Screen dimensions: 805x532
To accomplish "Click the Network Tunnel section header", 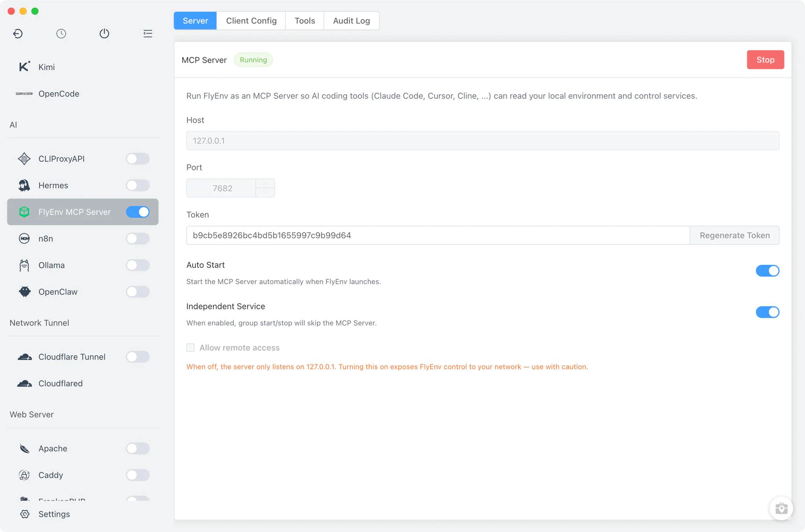I will pos(39,323).
